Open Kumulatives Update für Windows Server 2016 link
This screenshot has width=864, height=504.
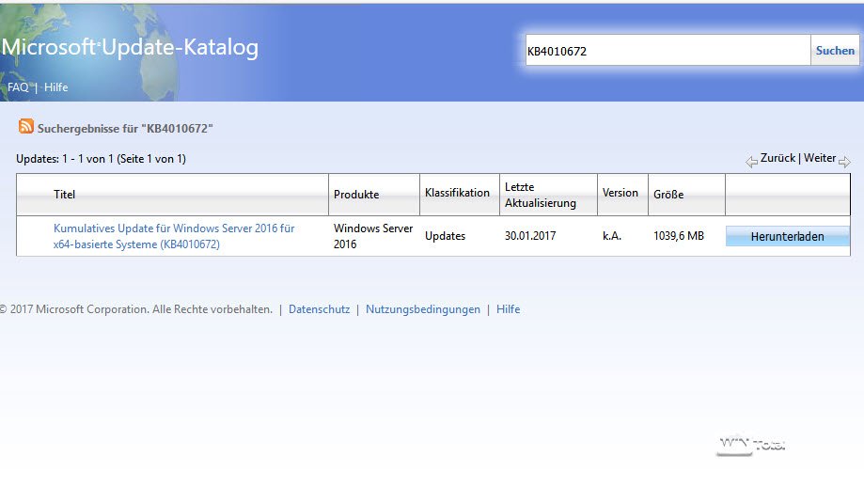174,236
